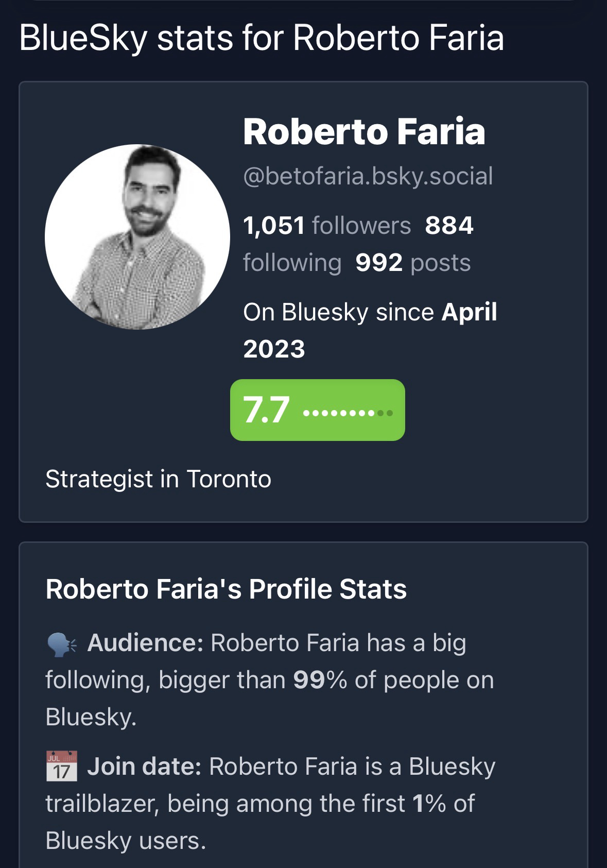Click the bold Audience label

pos(145,643)
